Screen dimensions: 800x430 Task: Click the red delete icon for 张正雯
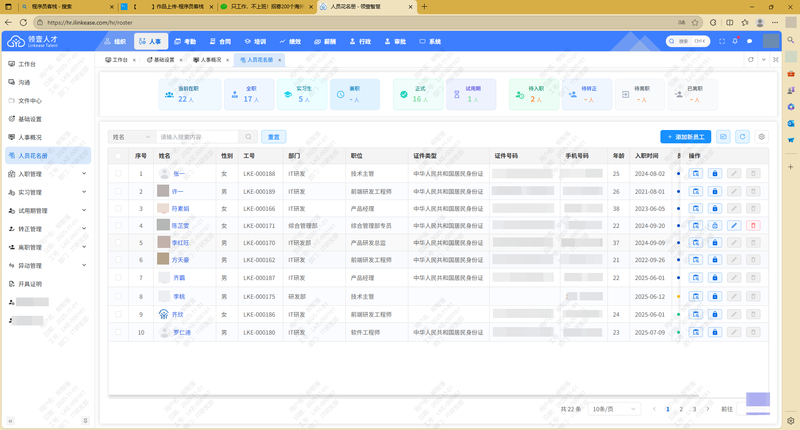point(753,225)
